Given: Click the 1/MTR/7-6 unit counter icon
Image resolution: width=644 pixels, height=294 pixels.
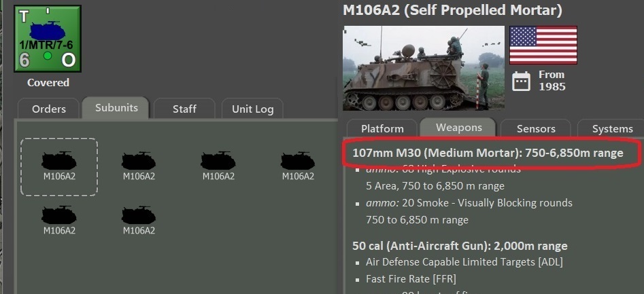Looking at the screenshot, I should pyautogui.click(x=48, y=39).
